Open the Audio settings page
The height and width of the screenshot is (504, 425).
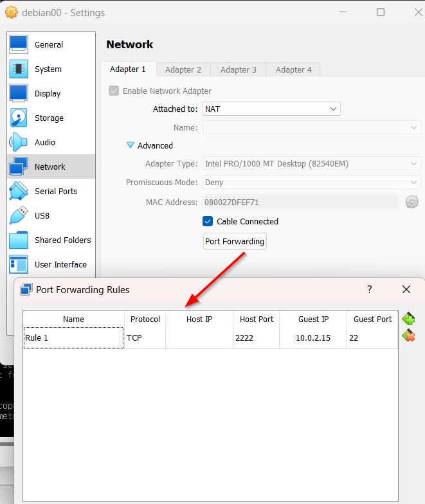point(44,143)
